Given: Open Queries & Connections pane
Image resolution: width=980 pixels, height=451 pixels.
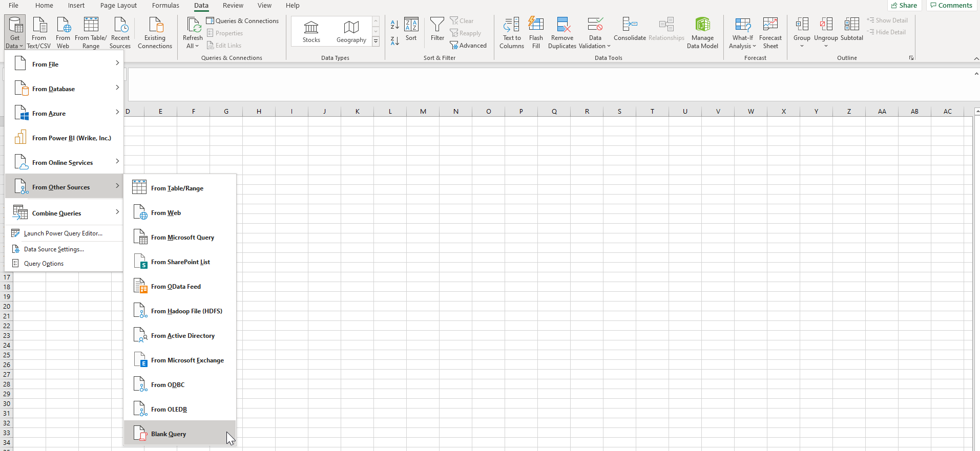Looking at the screenshot, I should (242, 21).
